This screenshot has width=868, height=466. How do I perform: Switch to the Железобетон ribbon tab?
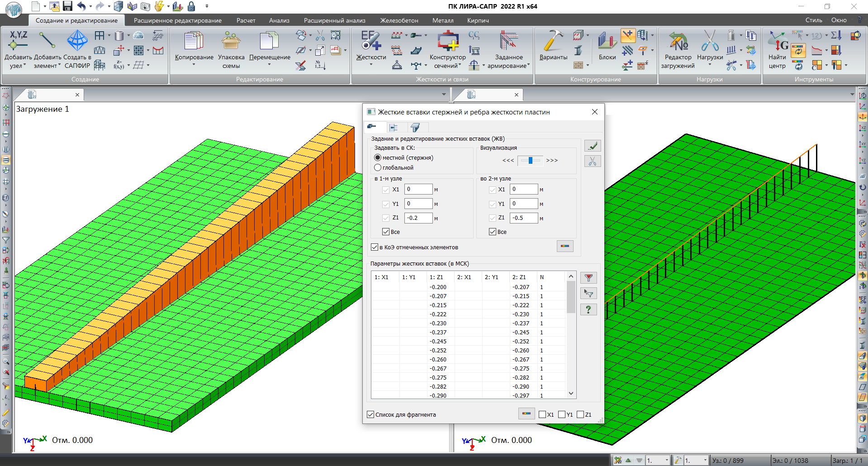tap(399, 20)
